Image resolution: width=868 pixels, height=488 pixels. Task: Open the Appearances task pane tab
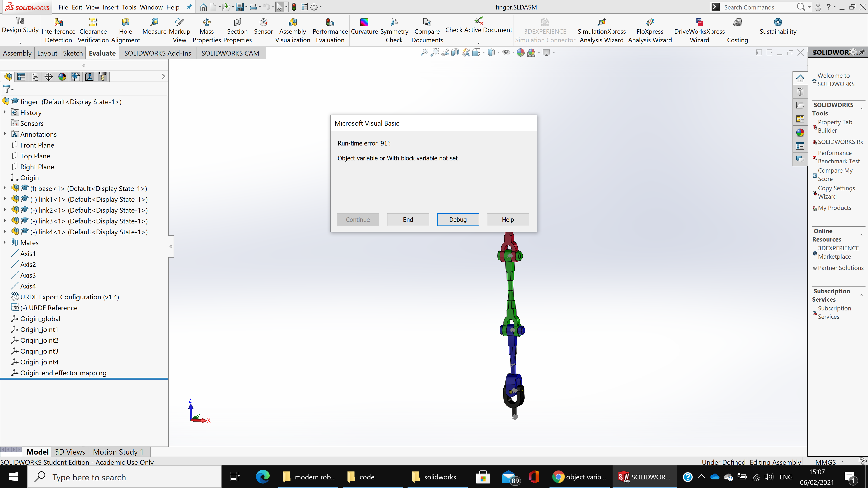800,133
